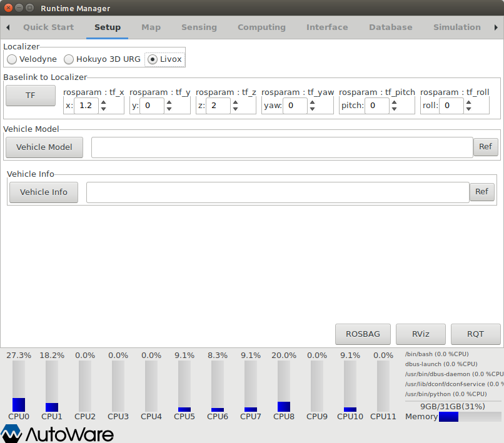
Task: Click the TF toggle button
Action: coord(31,96)
